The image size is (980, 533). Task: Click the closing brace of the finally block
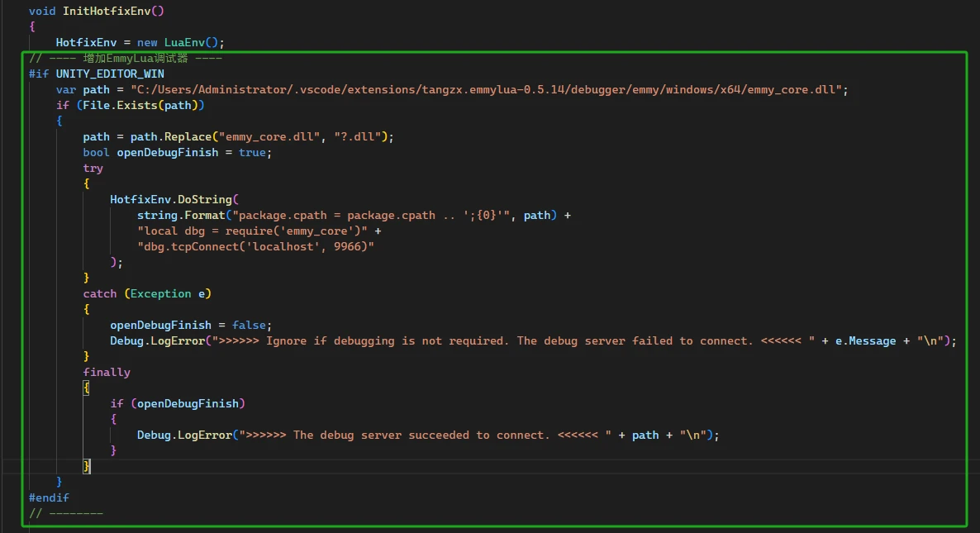coord(86,466)
